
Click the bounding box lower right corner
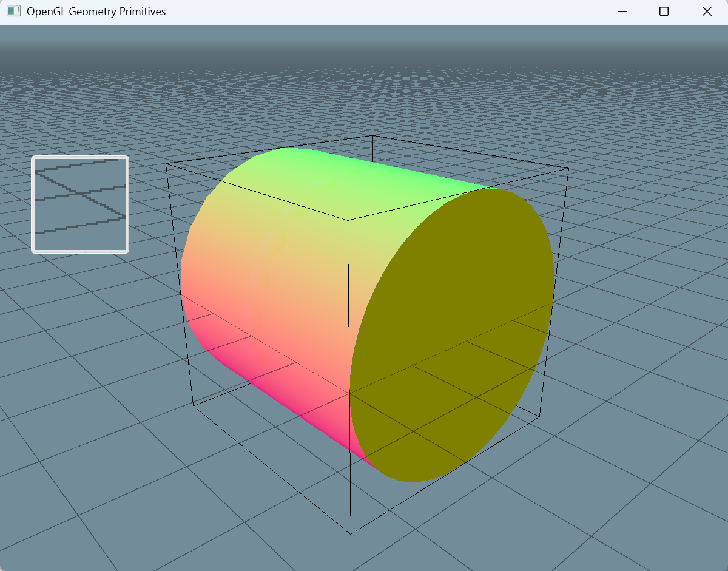(540, 416)
